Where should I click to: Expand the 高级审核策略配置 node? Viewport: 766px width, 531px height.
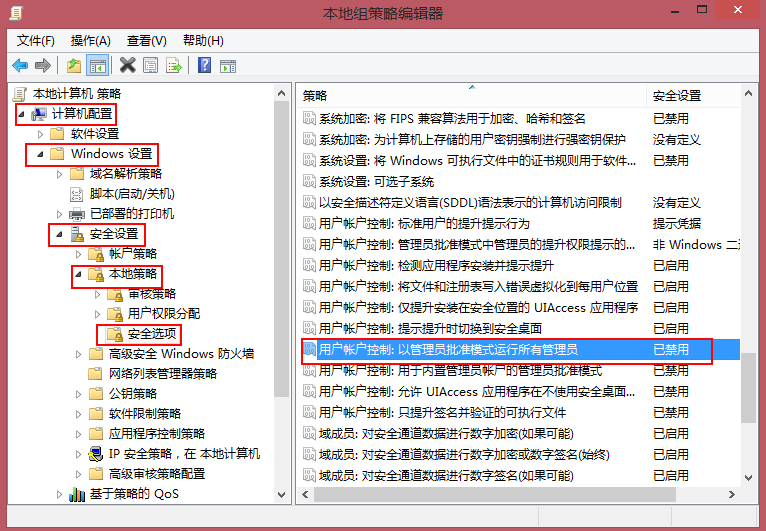[x=79, y=474]
